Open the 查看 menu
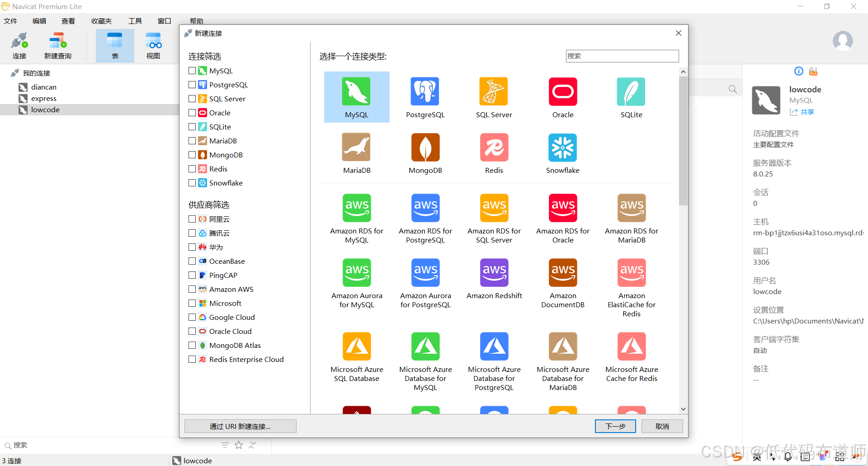The width and height of the screenshot is (868, 466). [68, 21]
